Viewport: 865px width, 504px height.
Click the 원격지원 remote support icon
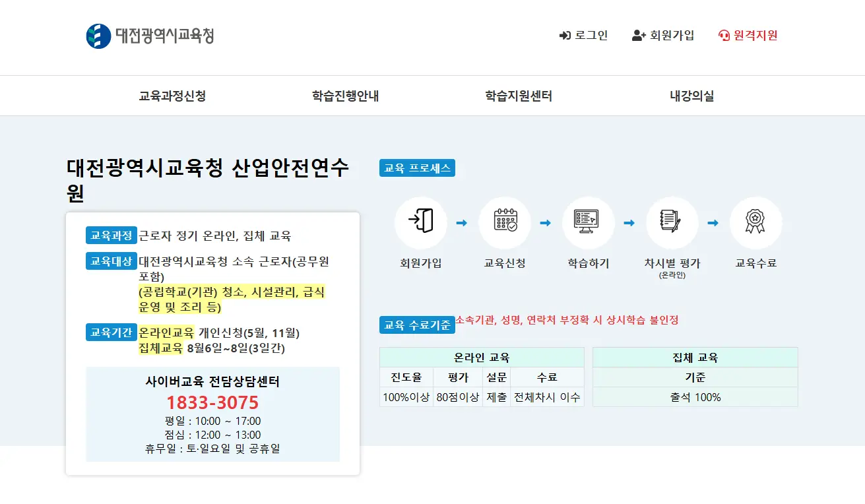tap(723, 36)
